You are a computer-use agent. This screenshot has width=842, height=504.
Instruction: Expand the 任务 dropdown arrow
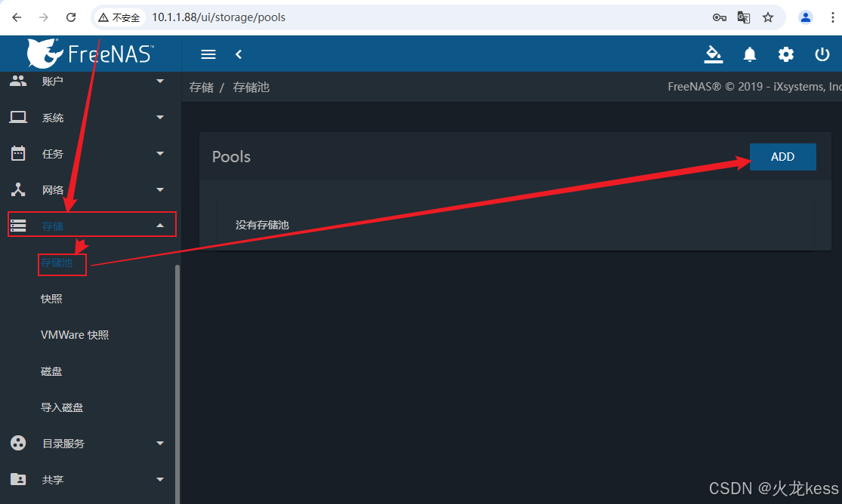(x=160, y=153)
